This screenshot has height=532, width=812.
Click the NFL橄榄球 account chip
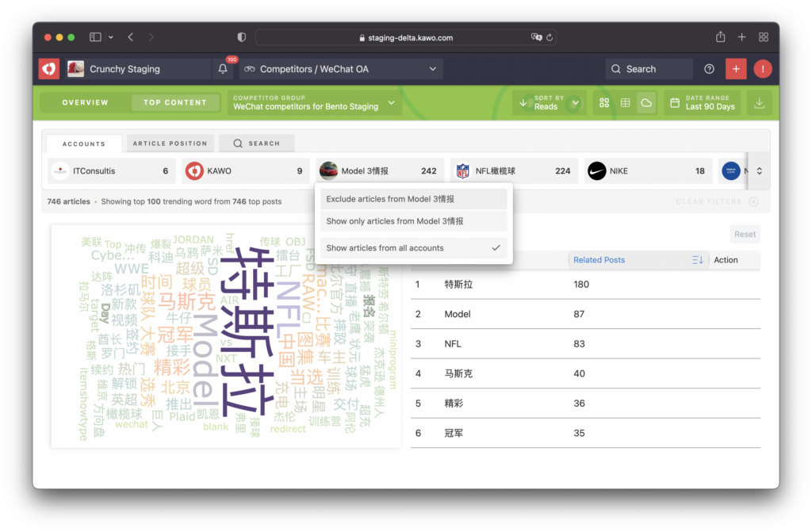(x=514, y=171)
